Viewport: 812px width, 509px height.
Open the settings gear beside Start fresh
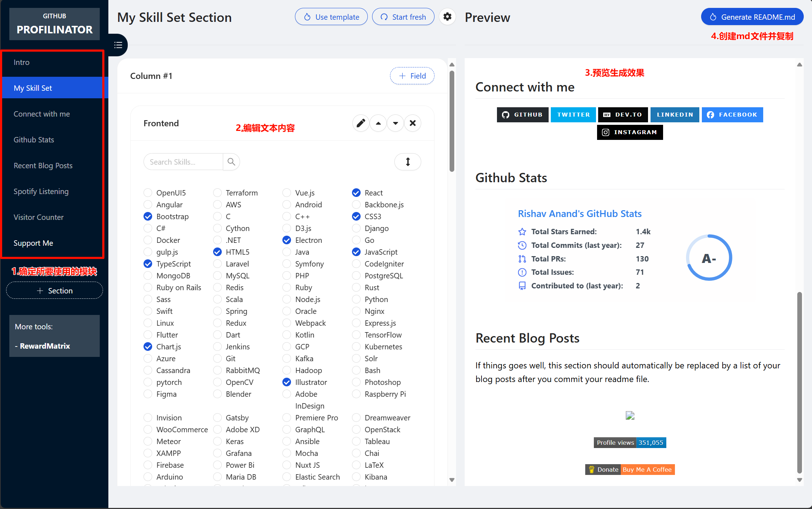pos(447,17)
